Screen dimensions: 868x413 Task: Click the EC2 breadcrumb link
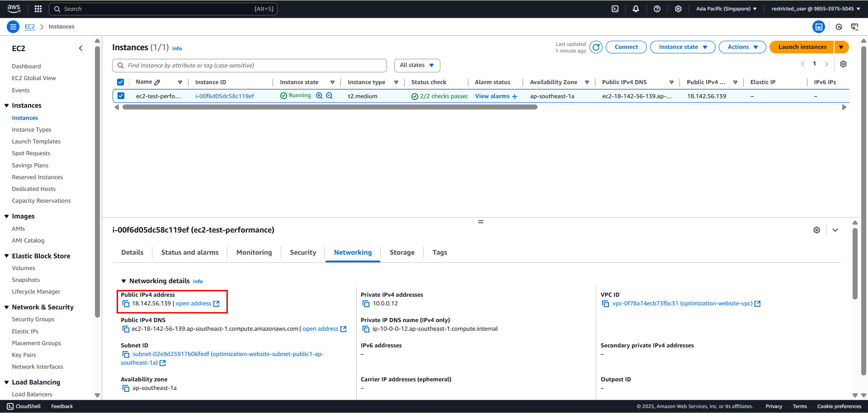pyautogui.click(x=29, y=27)
